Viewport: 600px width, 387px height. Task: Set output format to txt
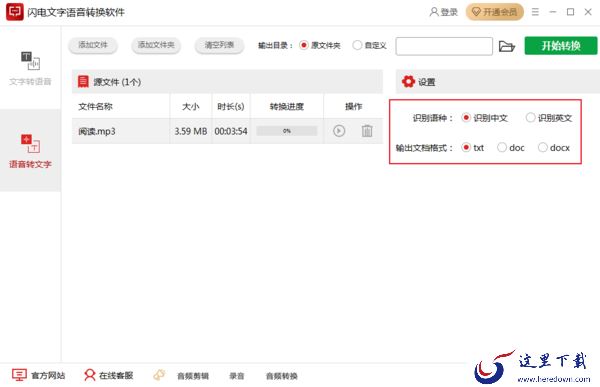click(x=473, y=148)
